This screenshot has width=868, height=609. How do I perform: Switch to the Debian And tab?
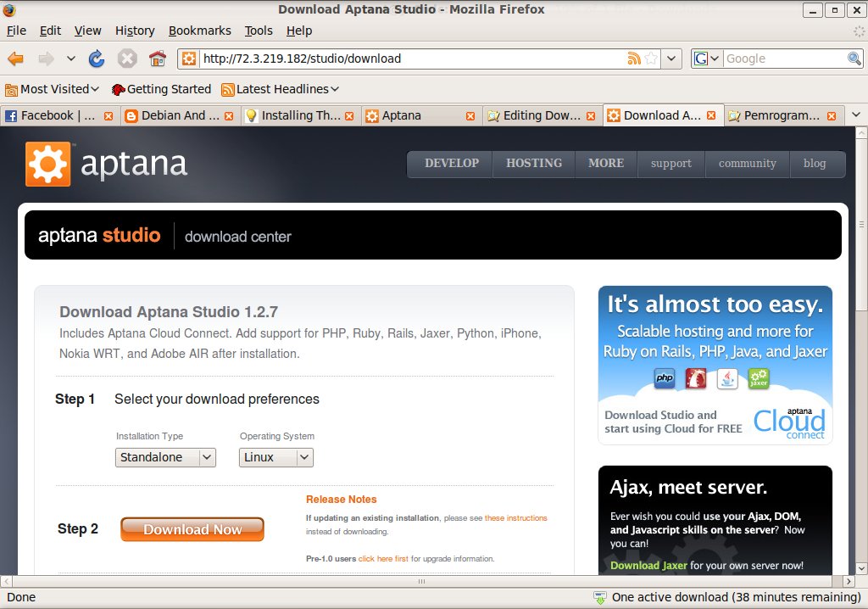[x=172, y=115]
